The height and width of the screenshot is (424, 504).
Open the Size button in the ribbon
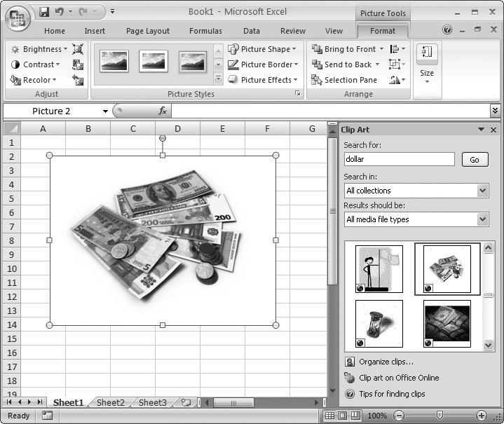click(x=426, y=63)
